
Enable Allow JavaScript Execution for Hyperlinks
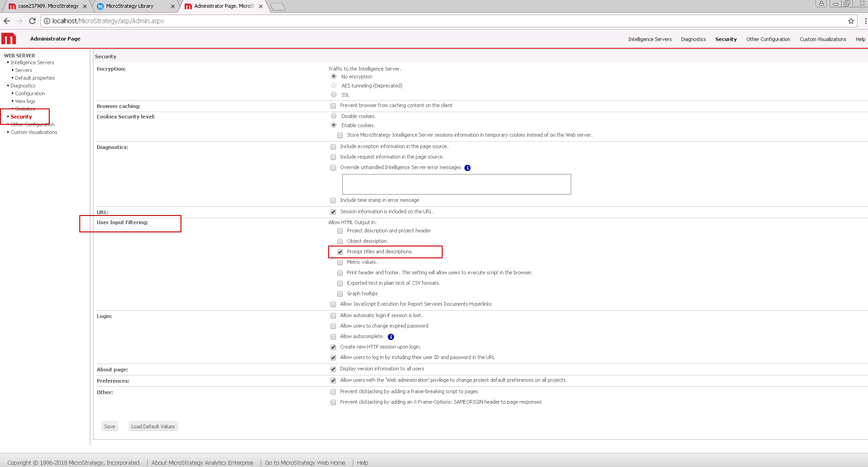coord(333,304)
